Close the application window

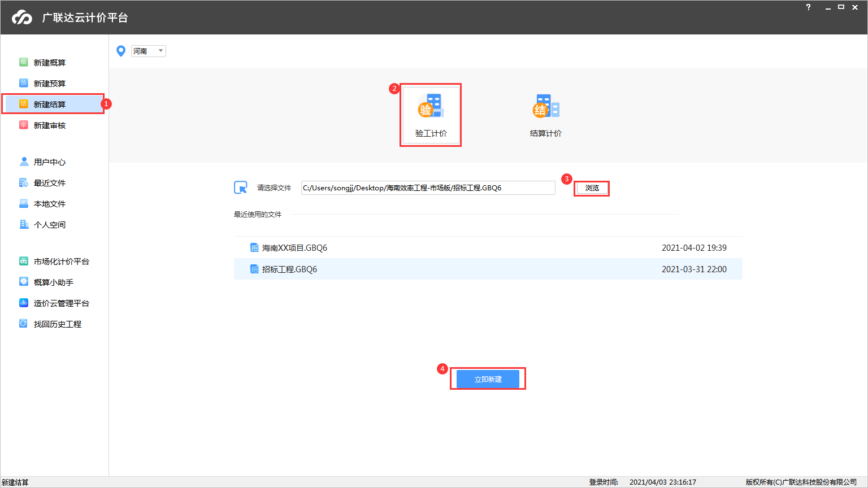[x=855, y=7]
